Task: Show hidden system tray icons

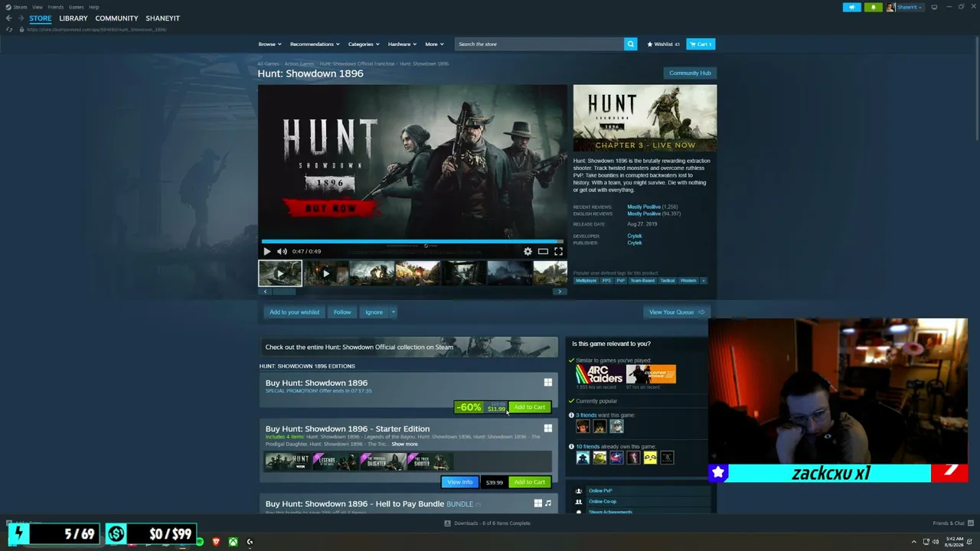Action: [913, 542]
